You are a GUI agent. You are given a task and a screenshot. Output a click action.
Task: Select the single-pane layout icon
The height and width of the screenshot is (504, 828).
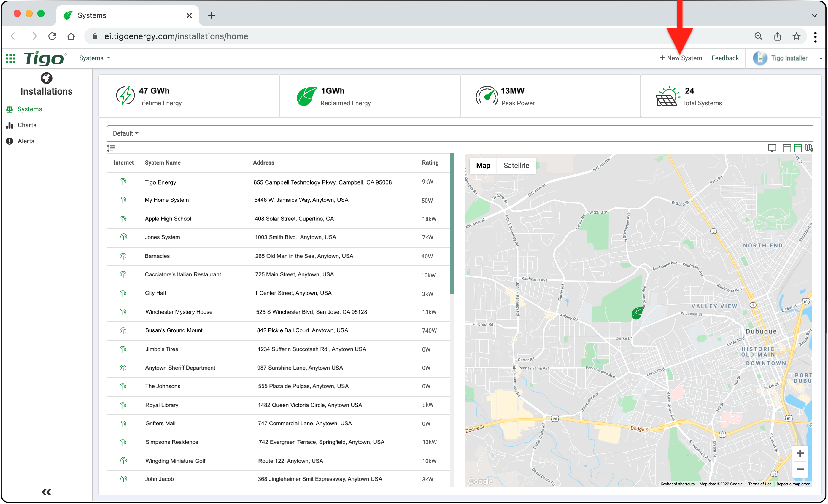click(787, 148)
